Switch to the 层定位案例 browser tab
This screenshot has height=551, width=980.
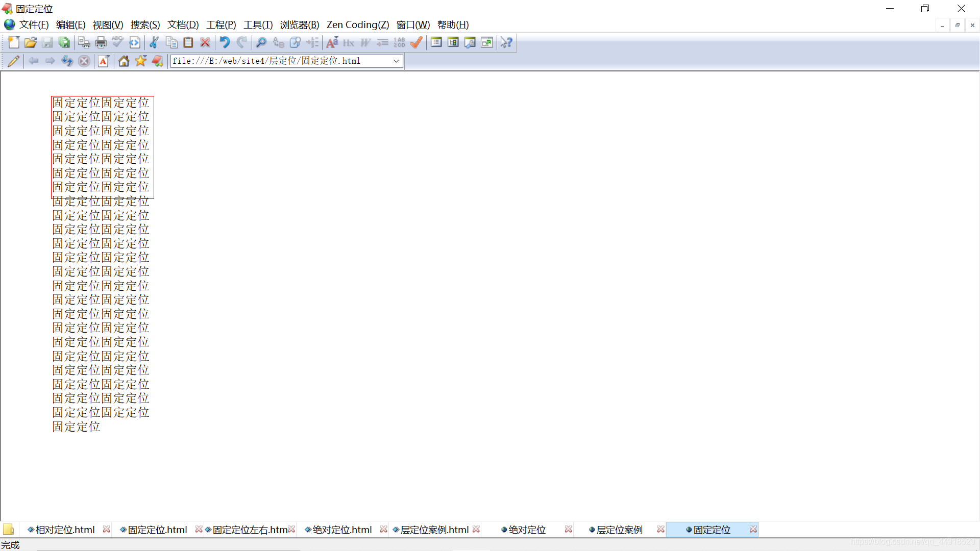point(619,530)
